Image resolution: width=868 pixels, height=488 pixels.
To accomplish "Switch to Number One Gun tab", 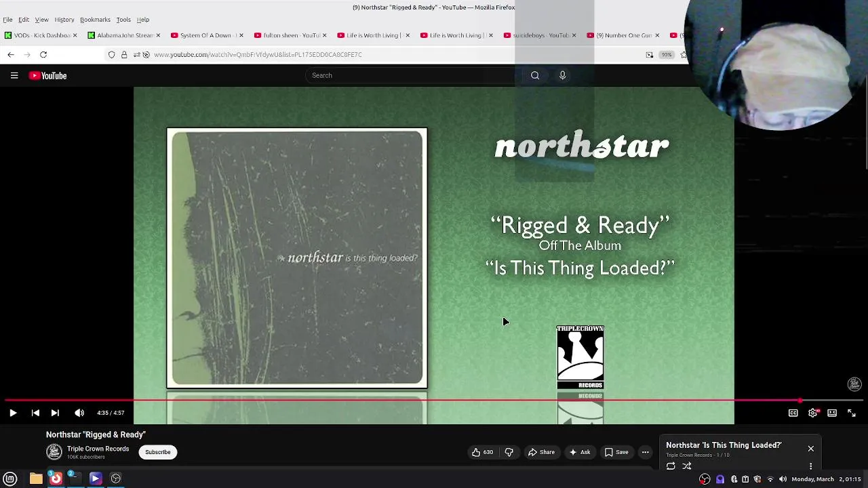I will point(623,35).
